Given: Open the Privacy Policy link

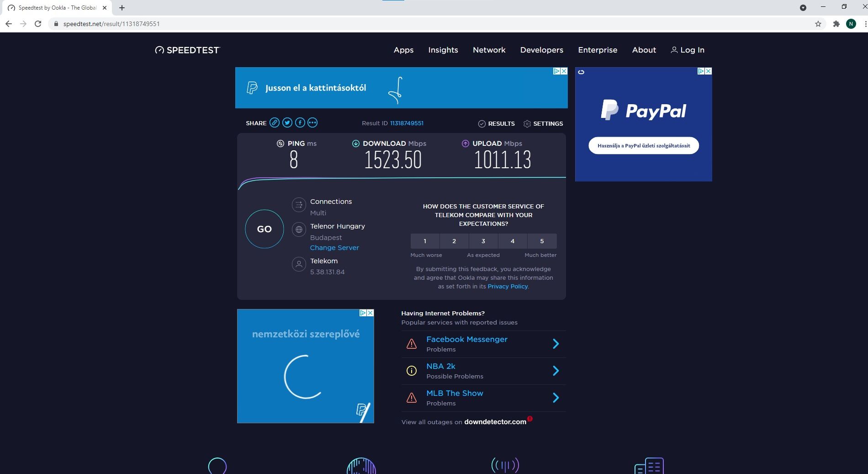Looking at the screenshot, I should click(508, 287).
